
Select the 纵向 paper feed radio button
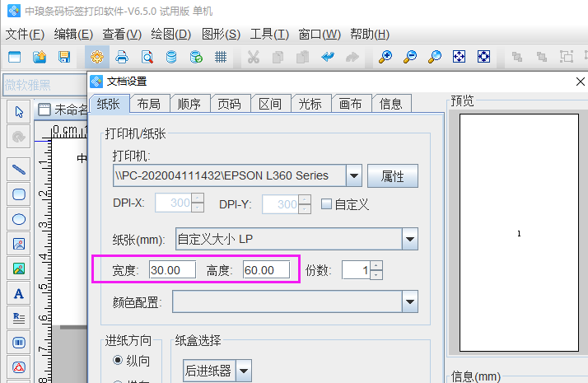[x=118, y=360]
